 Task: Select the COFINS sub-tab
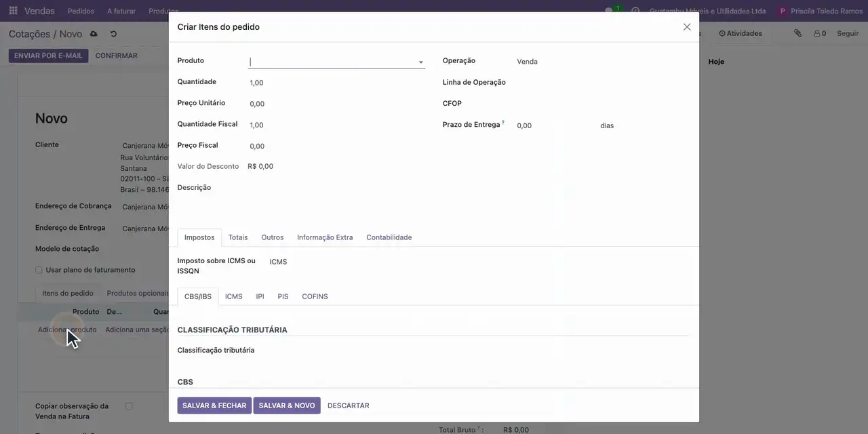[315, 296]
